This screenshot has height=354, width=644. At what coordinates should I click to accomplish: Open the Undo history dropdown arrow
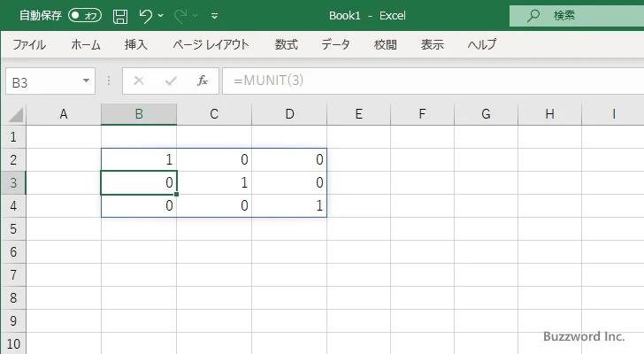[x=161, y=16]
